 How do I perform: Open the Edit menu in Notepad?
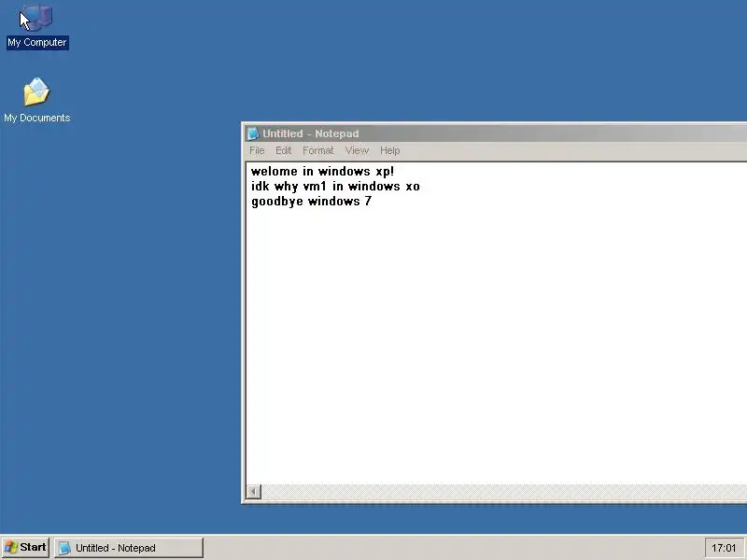coord(283,150)
